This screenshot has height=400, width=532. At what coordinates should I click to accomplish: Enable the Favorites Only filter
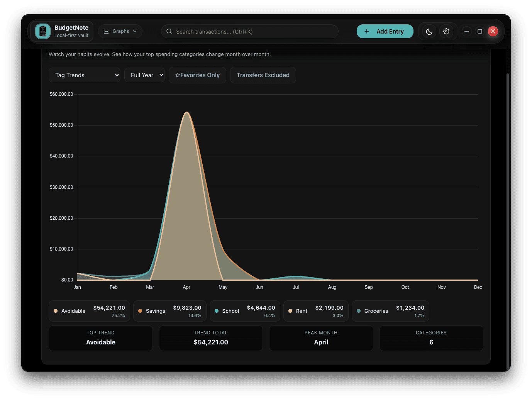pyautogui.click(x=197, y=75)
